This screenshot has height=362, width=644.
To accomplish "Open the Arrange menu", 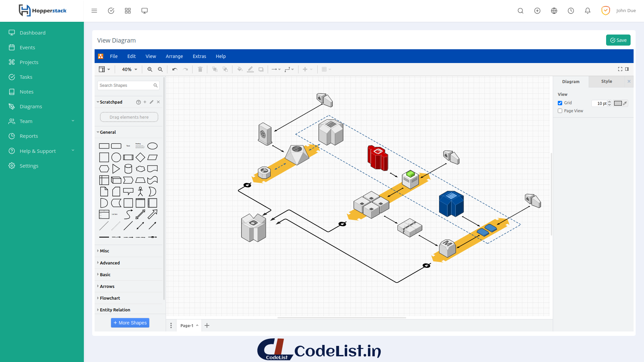I will 174,56.
